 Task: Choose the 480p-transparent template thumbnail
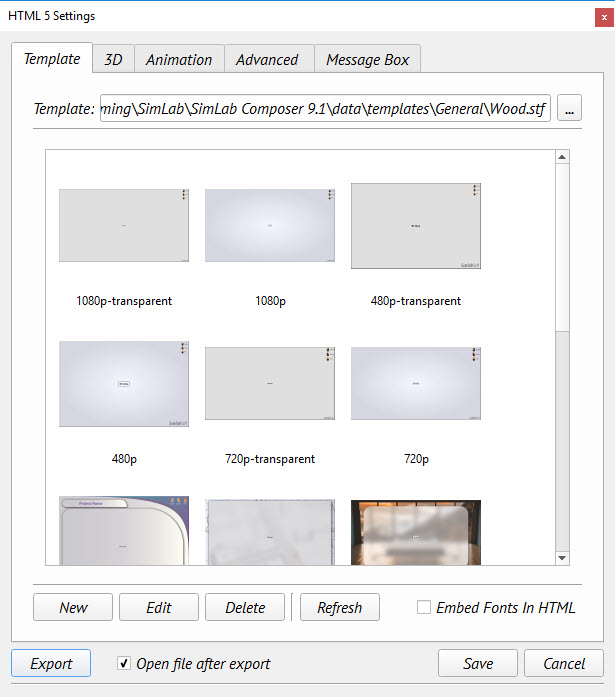pos(416,226)
